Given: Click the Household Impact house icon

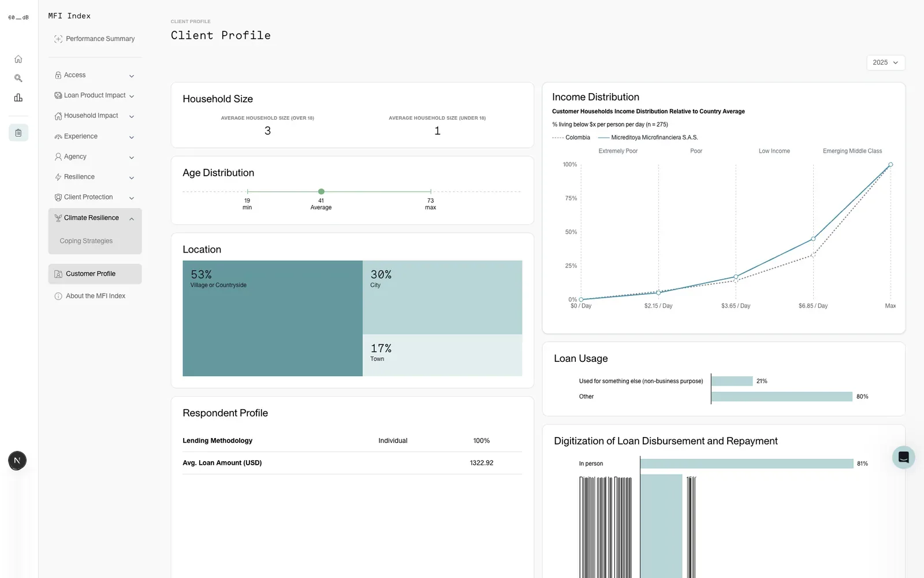Looking at the screenshot, I should 58,116.
